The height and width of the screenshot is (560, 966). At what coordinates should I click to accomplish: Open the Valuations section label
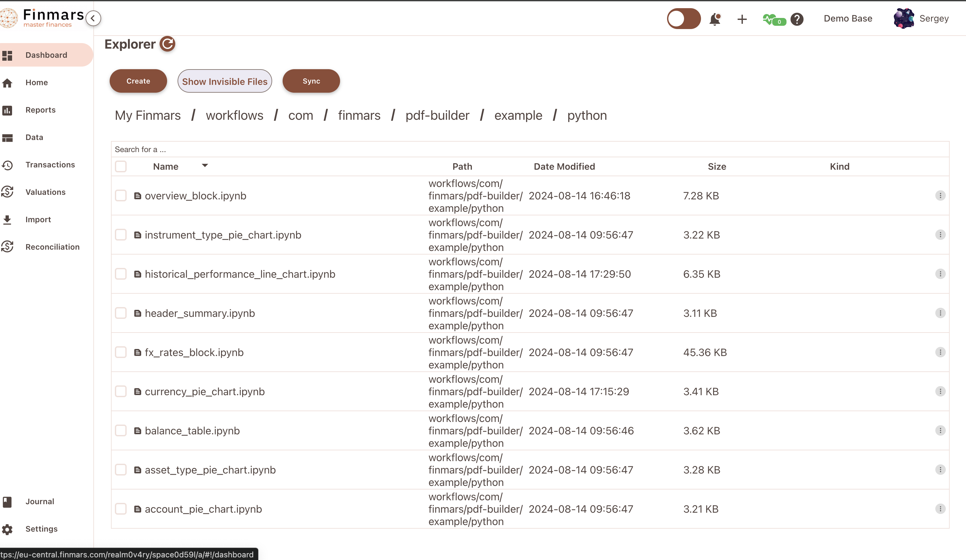(46, 192)
